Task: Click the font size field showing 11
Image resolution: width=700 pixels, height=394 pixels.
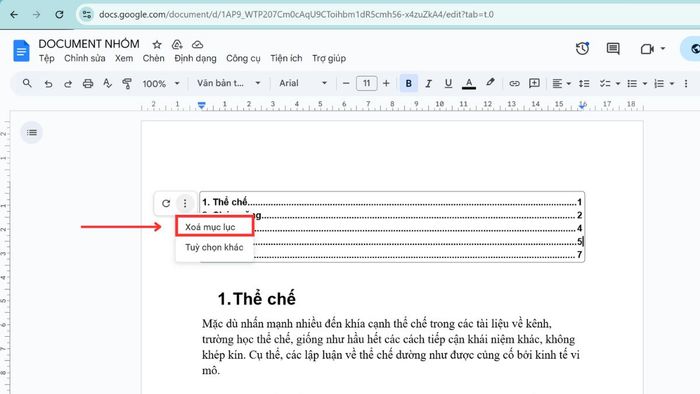Action: (367, 83)
